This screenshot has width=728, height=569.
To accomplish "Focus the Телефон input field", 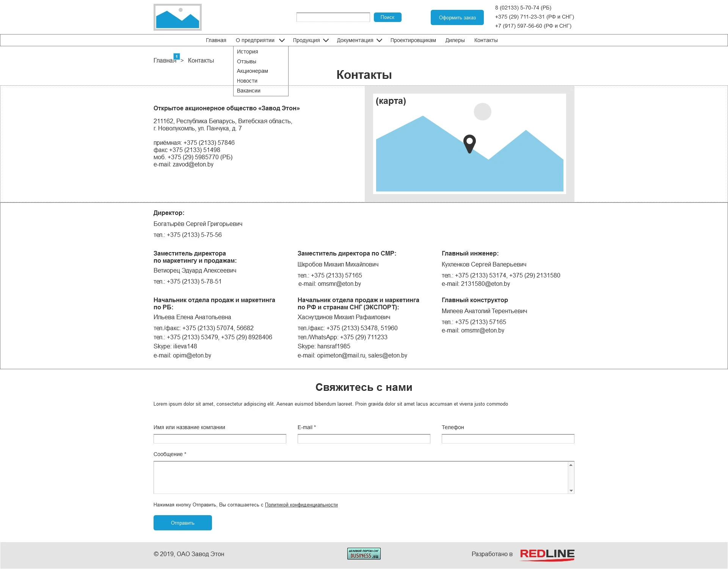I will [x=508, y=439].
